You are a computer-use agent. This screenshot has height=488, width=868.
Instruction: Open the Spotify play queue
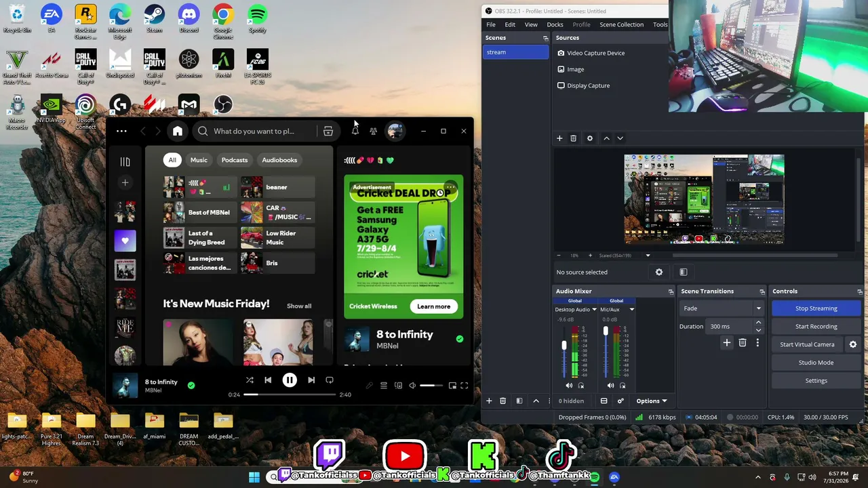384,386
